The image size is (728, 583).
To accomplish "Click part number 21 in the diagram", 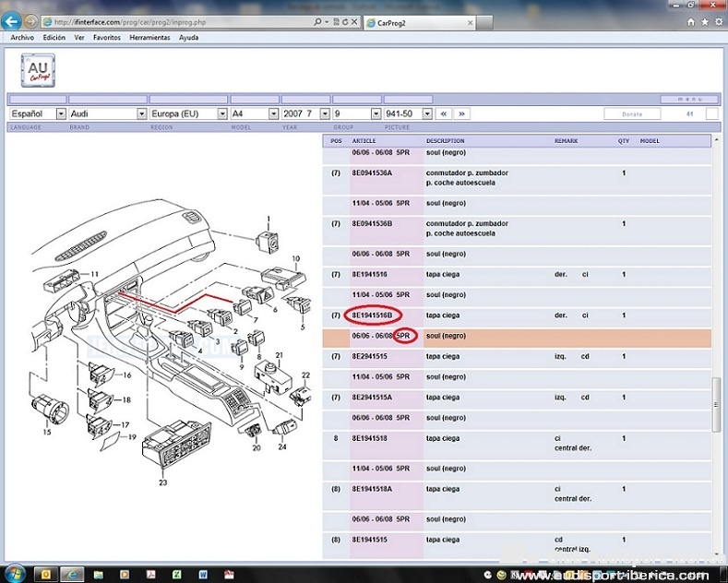I will 279,355.
